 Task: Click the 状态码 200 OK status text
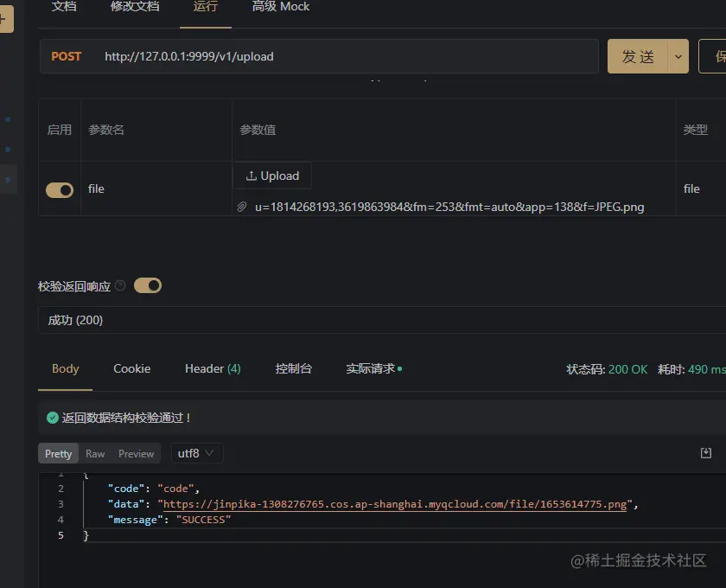click(x=607, y=369)
